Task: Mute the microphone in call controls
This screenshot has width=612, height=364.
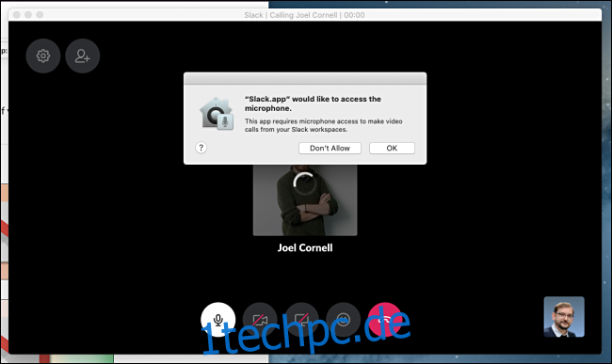Action: (x=218, y=320)
